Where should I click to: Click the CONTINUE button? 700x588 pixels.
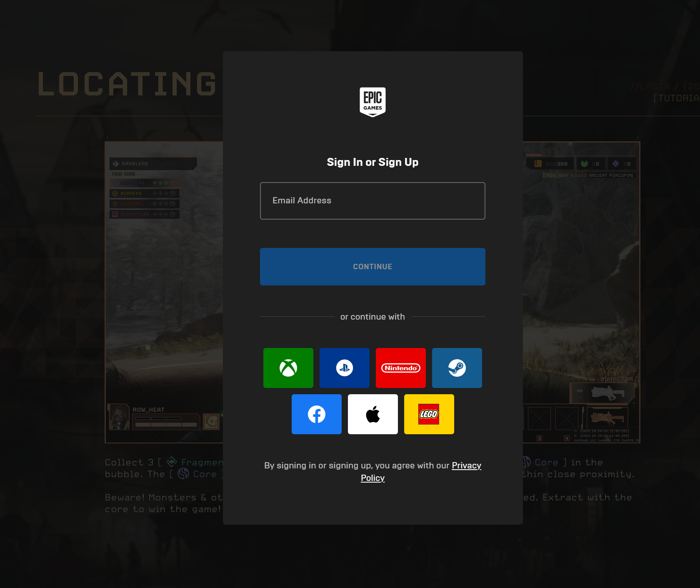(x=372, y=267)
